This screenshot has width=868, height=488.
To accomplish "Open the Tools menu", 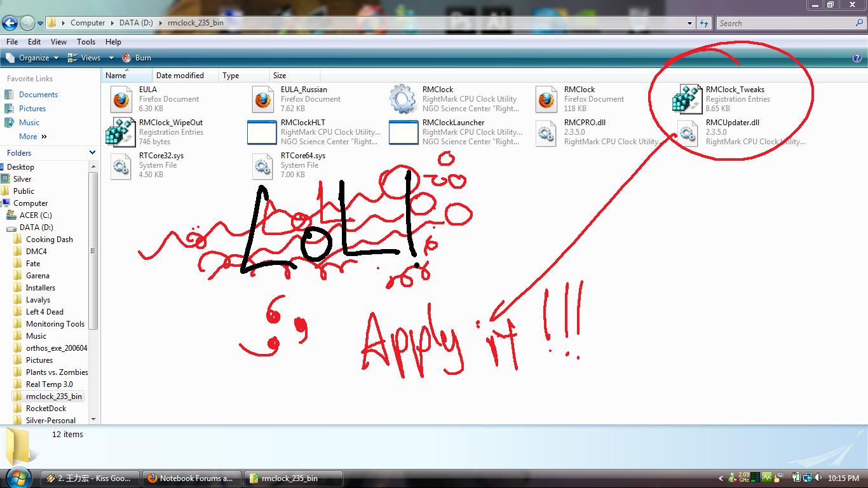I will 86,42.
